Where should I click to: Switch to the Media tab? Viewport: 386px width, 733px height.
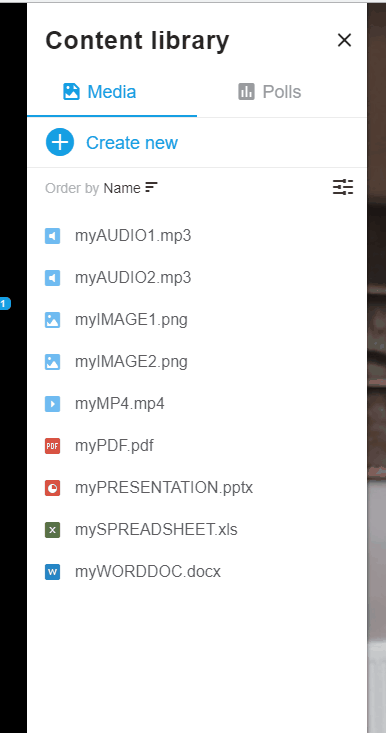[112, 92]
